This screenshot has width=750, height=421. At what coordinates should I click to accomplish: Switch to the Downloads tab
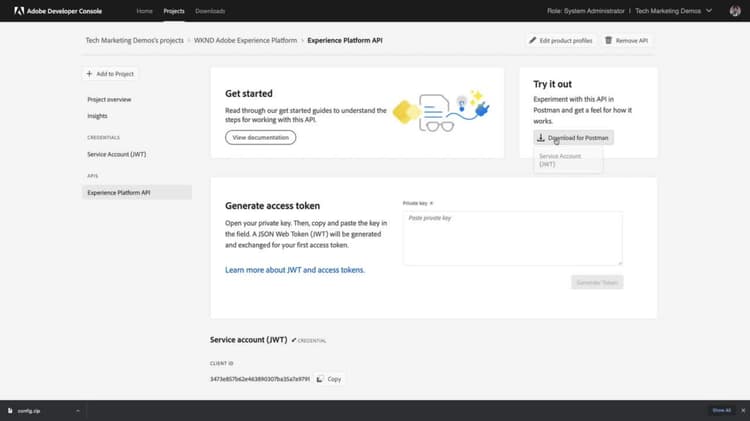[x=210, y=11]
